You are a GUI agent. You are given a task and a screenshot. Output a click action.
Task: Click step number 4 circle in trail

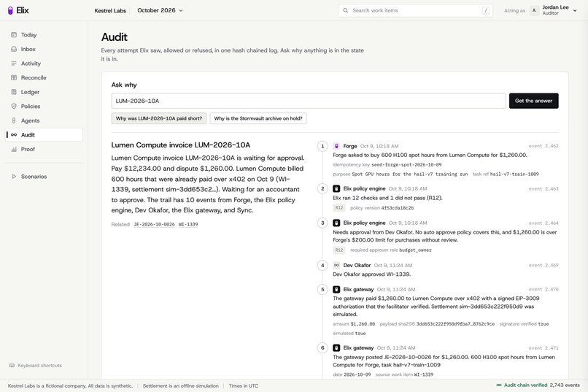click(x=322, y=265)
